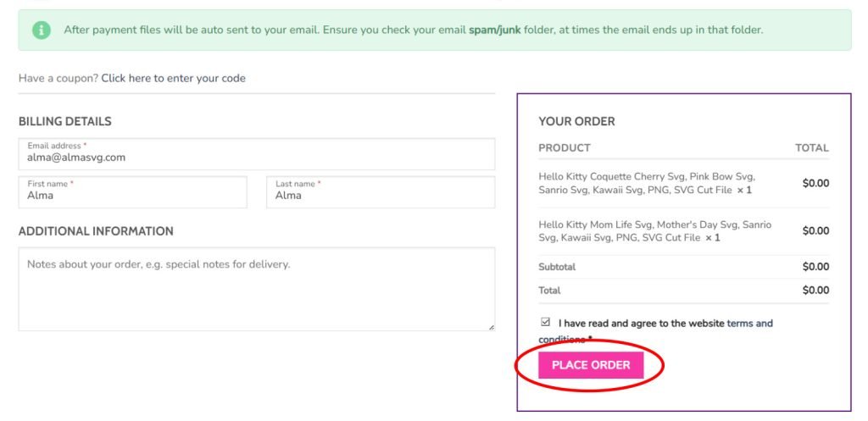Click the Subtotal $0.00 amount
This screenshot has width=868, height=421.
tap(815, 267)
